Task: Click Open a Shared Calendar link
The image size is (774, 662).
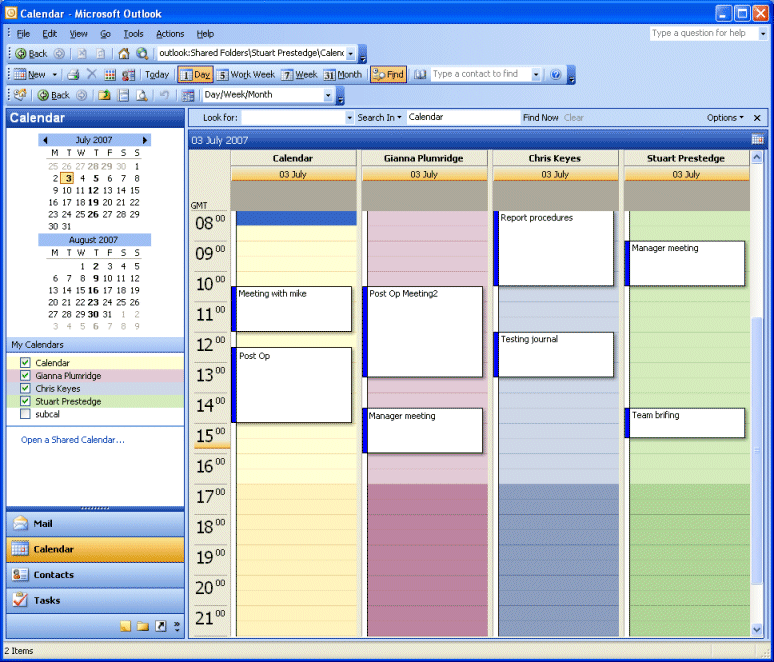Action: [73, 440]
